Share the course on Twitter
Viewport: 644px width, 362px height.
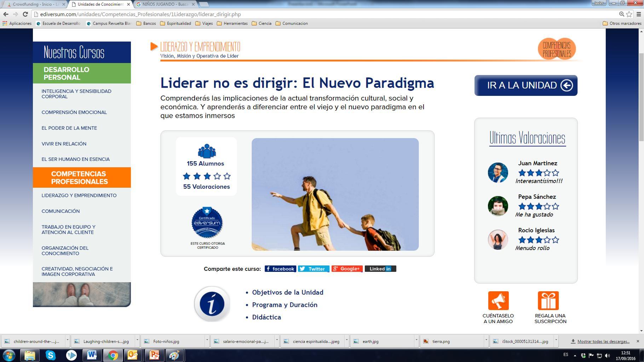314,269
